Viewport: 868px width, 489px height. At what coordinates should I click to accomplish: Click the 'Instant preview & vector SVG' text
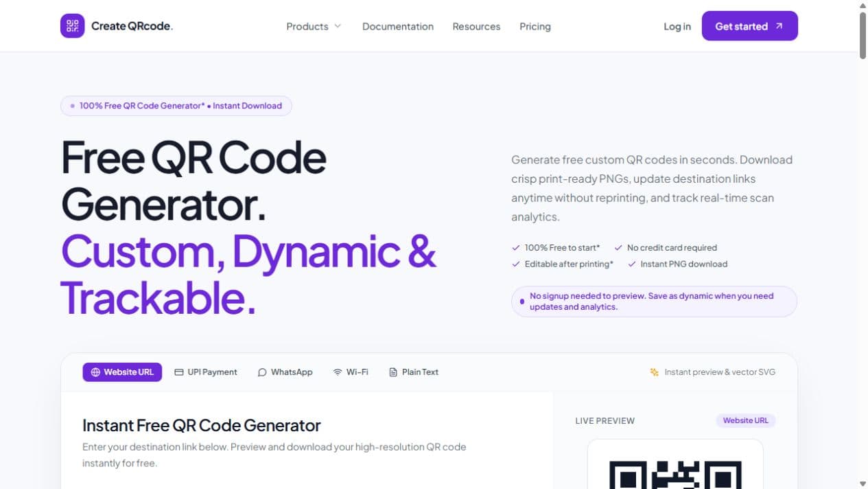[x=720, y=372]
